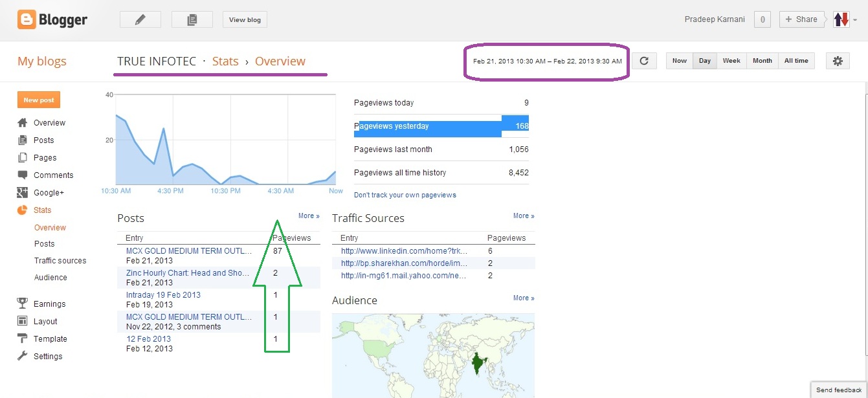Select the All time range
The width and height of the screenshot is (868, 398).
[796, 61]
